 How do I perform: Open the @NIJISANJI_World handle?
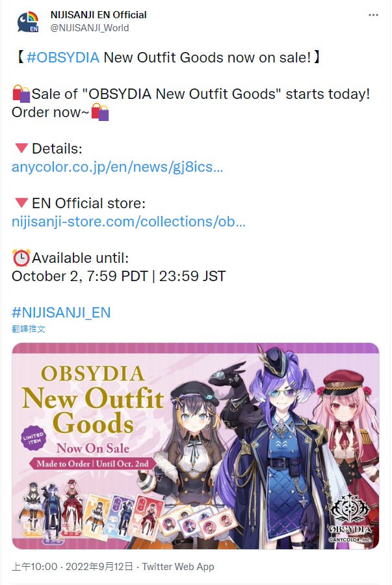pyautogui.click(x=90, y=28)
